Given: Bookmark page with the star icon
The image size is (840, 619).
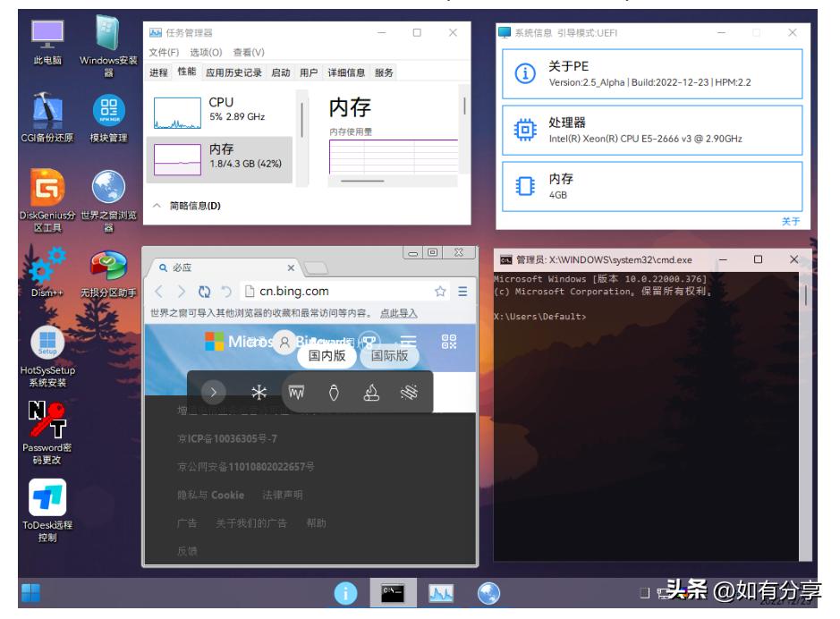Looking at the screenshot, I should click(x=440, y=292).
